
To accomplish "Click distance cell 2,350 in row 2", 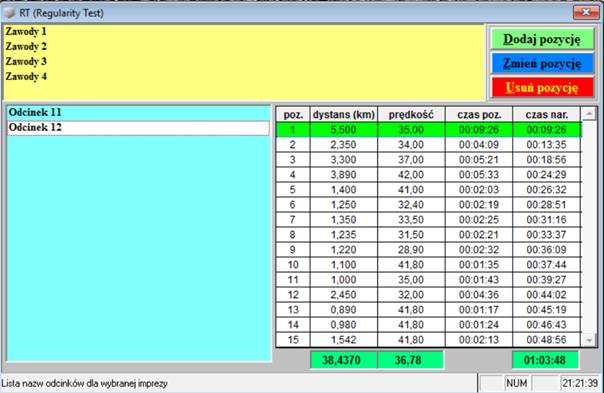I will tap(344, 145).
